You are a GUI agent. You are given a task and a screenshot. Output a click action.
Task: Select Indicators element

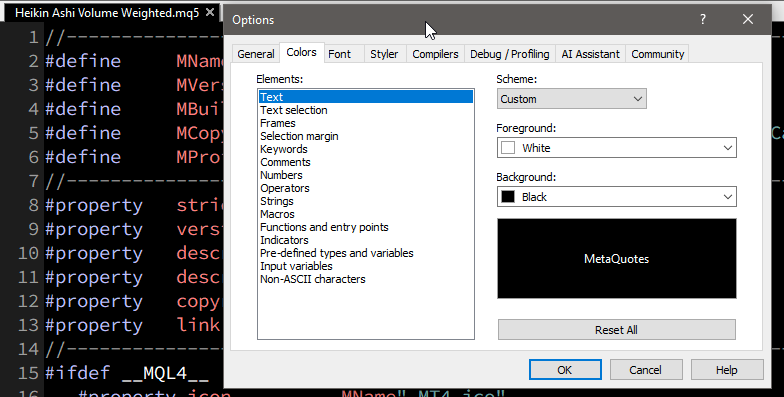point(366,240)
